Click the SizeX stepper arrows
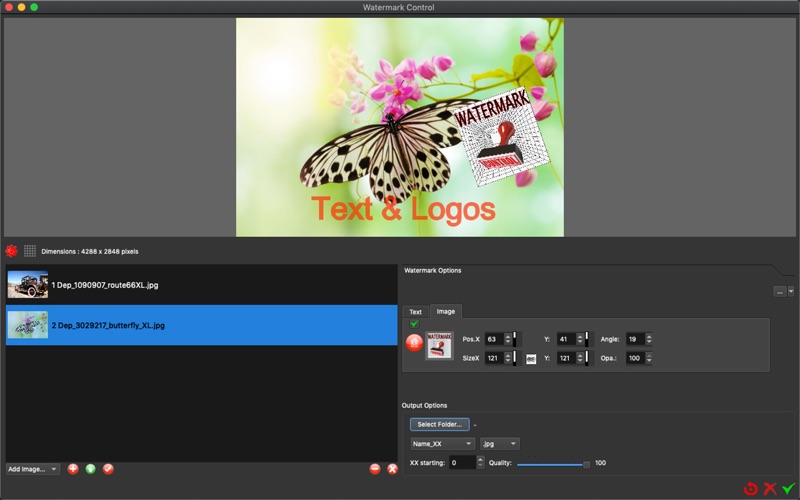The width and height of the screenshot is (800, 500). tap(508, 358)
